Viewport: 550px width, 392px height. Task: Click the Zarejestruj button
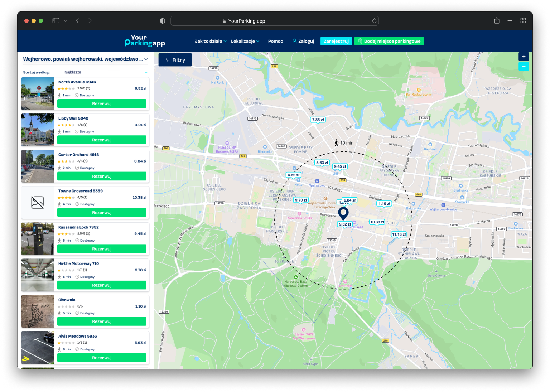336,41
